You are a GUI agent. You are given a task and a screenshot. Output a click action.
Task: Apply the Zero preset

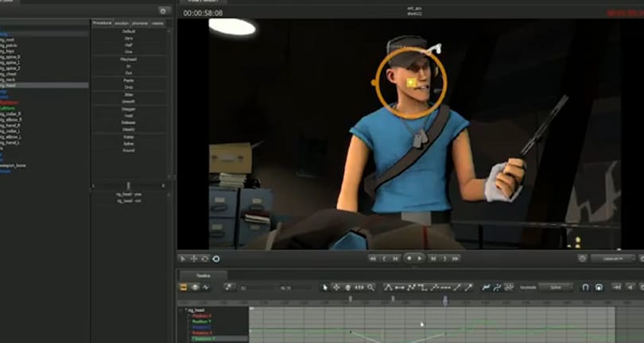tap(129, 38)
